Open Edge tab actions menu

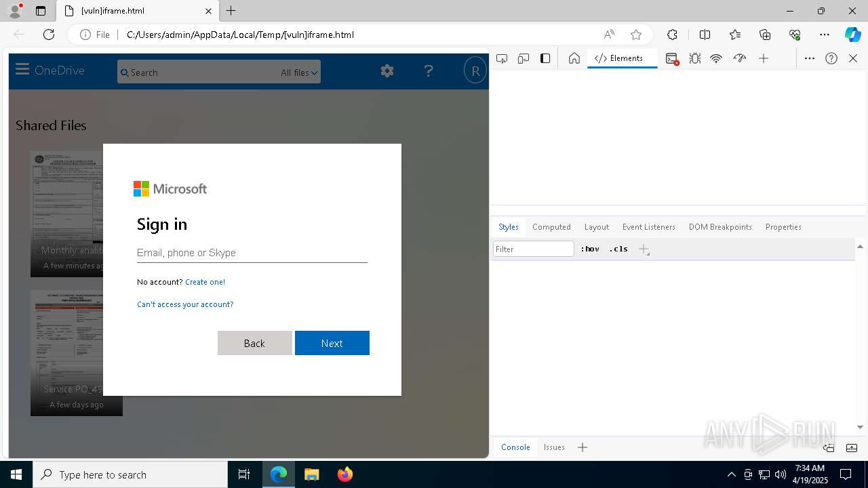click(x=41, y=11)
